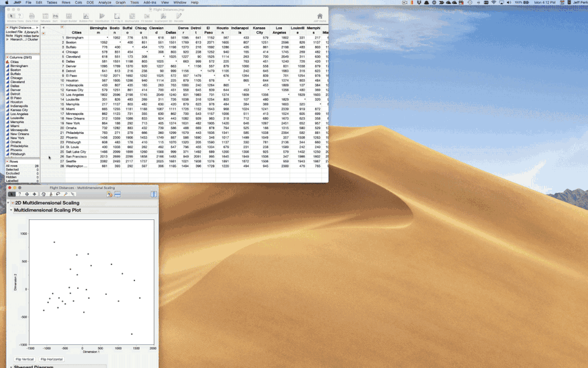The image size is (588, 368).
Task: Select the arrow cursor tool in Multidimensional Scaling window
Action: 12,194
